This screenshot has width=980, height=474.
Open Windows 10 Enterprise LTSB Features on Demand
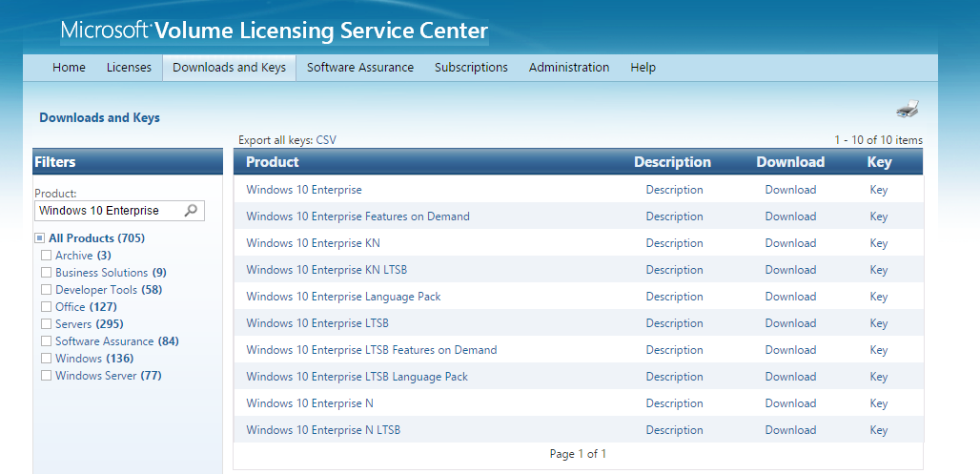point(371,350)
